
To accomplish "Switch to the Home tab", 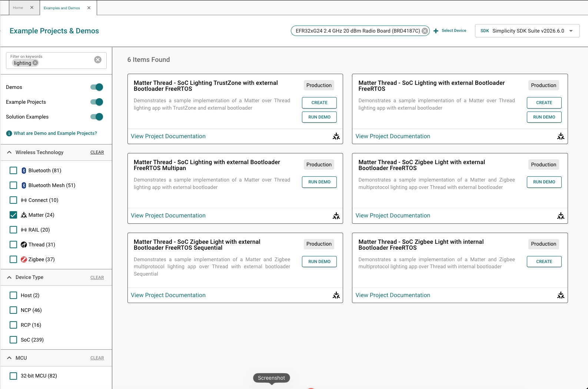I will tap(18, 7).
